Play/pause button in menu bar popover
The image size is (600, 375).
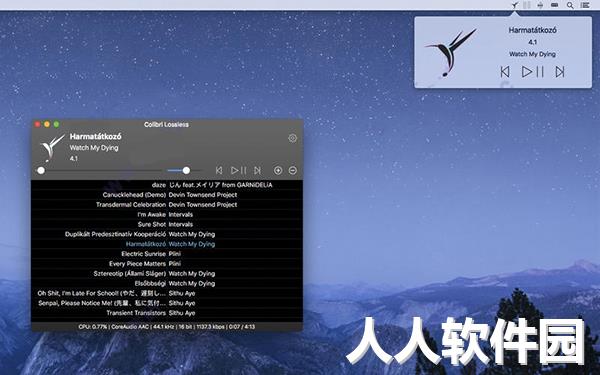pyautogui.click(x=533, y=72)
